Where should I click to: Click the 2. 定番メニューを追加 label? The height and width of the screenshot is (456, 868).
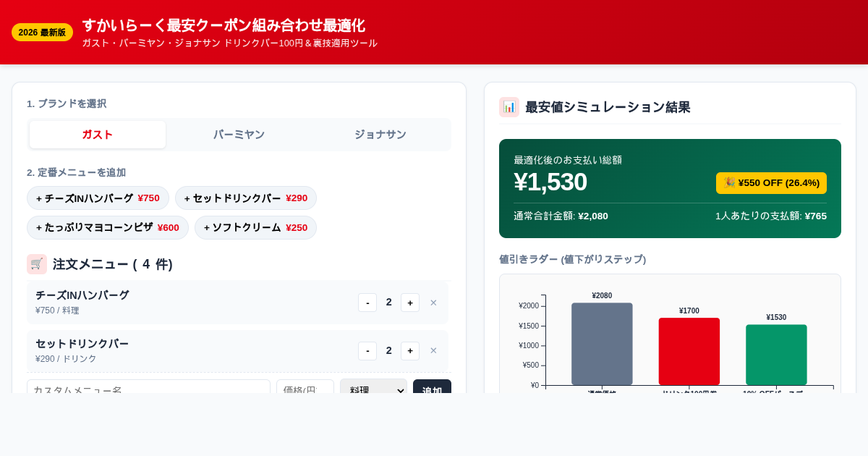[76, 172]
